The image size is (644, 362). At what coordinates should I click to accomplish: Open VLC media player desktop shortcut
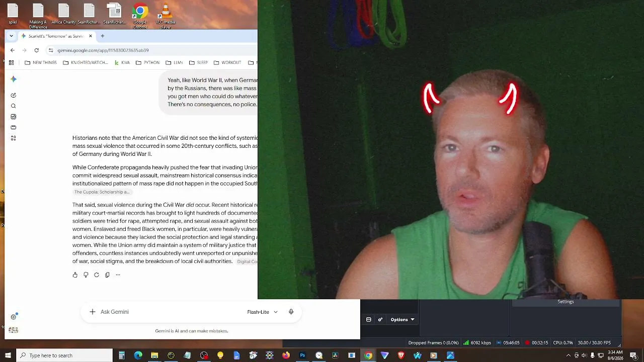coord(166,16)
